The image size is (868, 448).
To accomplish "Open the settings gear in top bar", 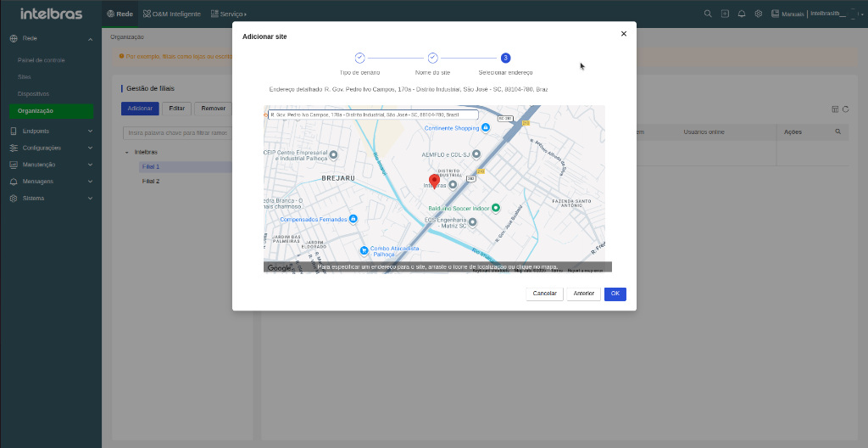I will tap(759, 14).
